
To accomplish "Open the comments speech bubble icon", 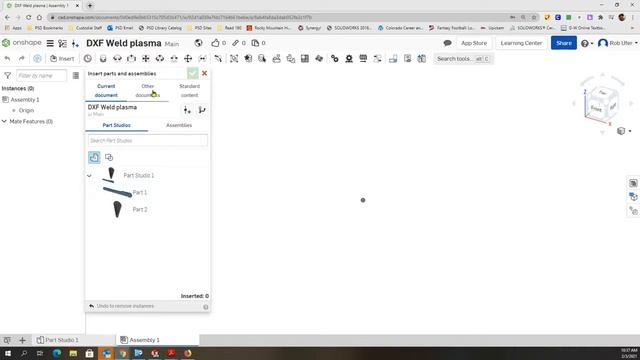I will (x=447, y=43).
